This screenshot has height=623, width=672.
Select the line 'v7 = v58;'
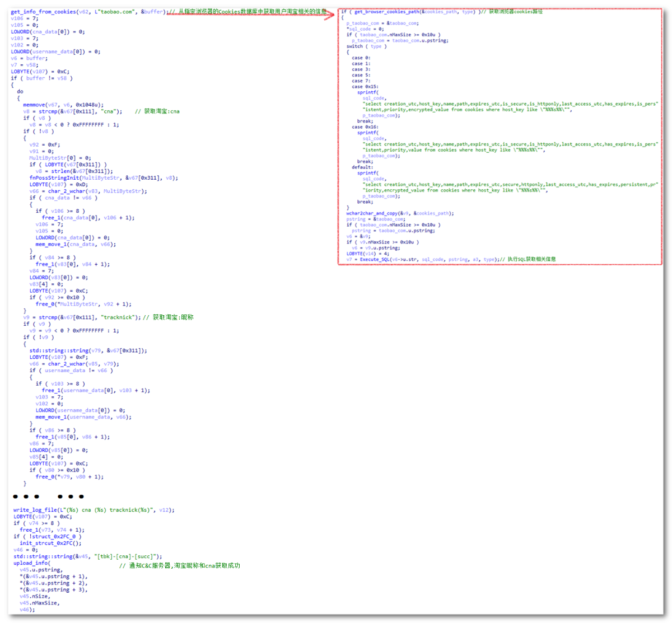25,65
